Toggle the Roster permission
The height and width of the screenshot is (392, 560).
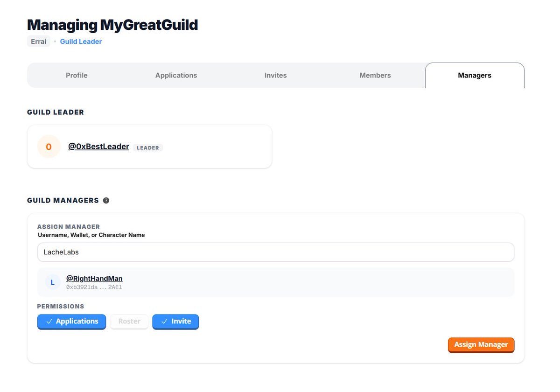point(129,322)
